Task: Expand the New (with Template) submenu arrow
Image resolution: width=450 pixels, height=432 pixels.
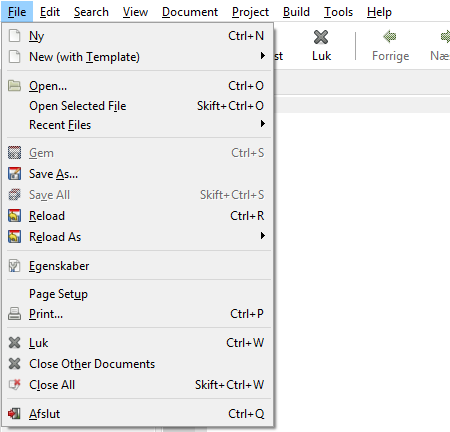Action: click(263, 56)
